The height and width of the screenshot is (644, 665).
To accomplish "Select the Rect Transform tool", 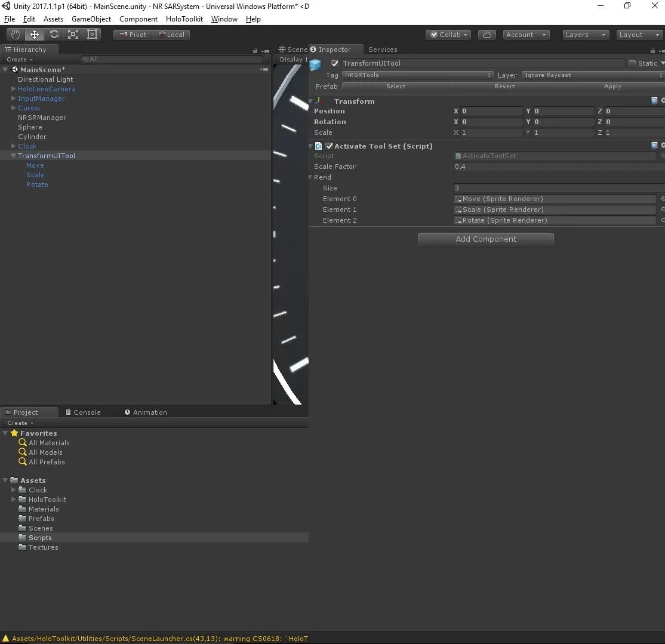I will pos(92,35).
